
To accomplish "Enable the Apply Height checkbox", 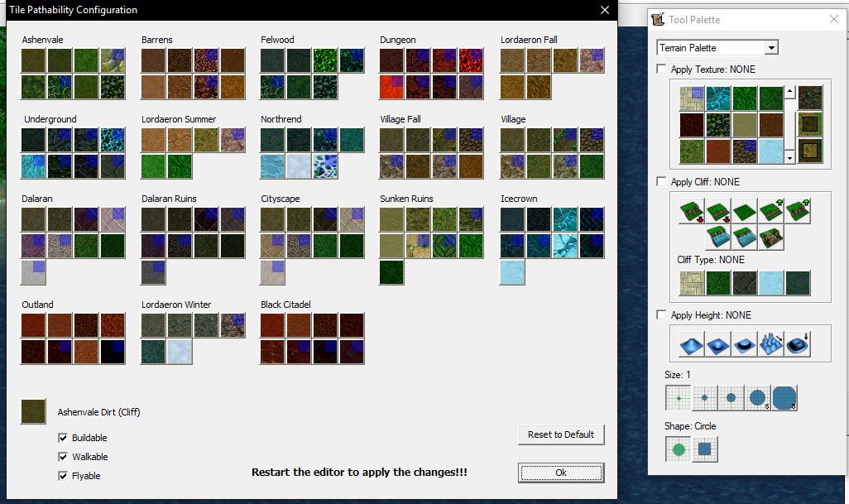I will pos(661,314).
